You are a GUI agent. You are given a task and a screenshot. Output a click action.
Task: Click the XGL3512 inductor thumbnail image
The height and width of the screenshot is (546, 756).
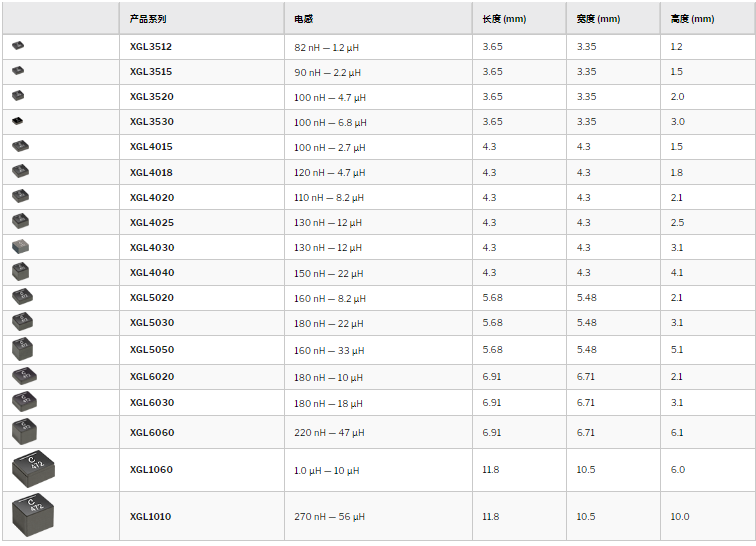(18, 46)
